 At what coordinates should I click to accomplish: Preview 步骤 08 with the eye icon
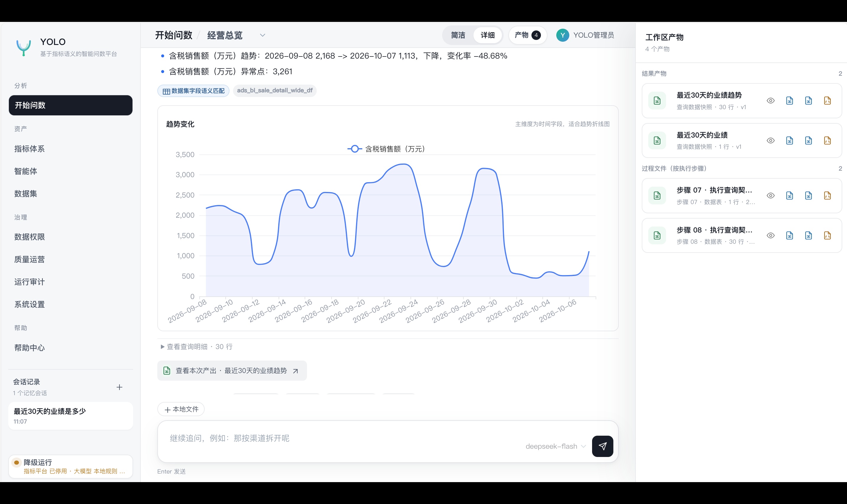point(771,235)
